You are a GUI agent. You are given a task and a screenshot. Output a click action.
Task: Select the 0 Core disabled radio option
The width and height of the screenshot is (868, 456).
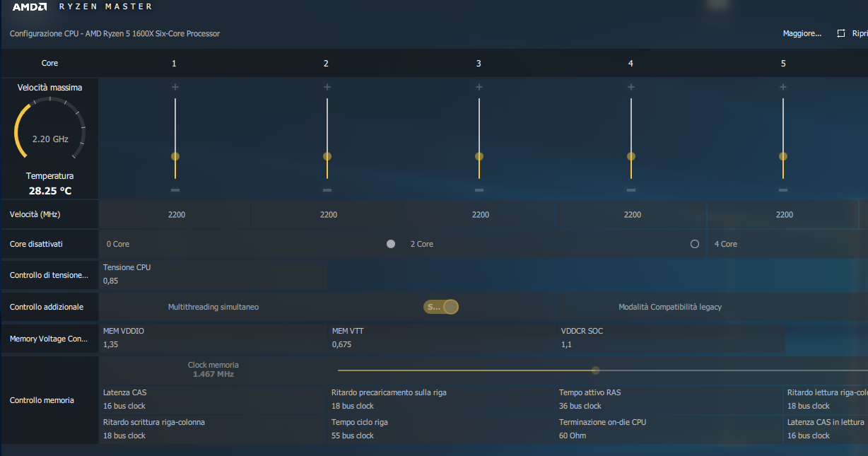coord(391,244)
